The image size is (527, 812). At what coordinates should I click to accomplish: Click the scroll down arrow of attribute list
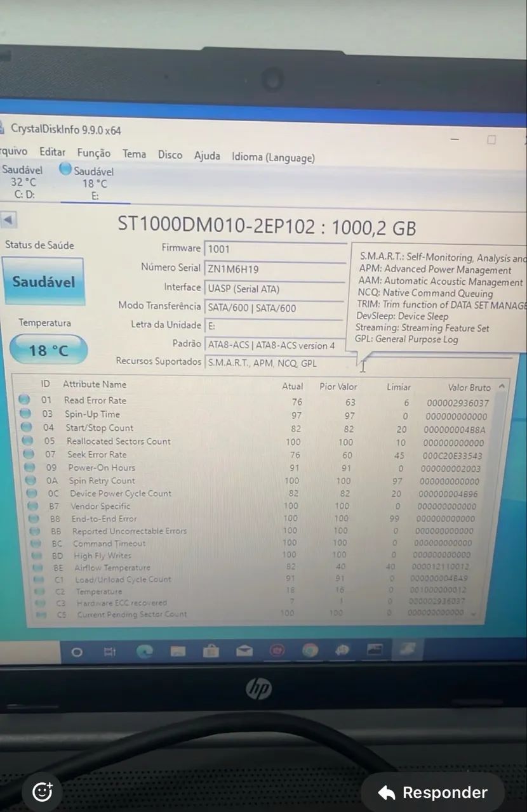pyautogui.click(x=472, y=614)
